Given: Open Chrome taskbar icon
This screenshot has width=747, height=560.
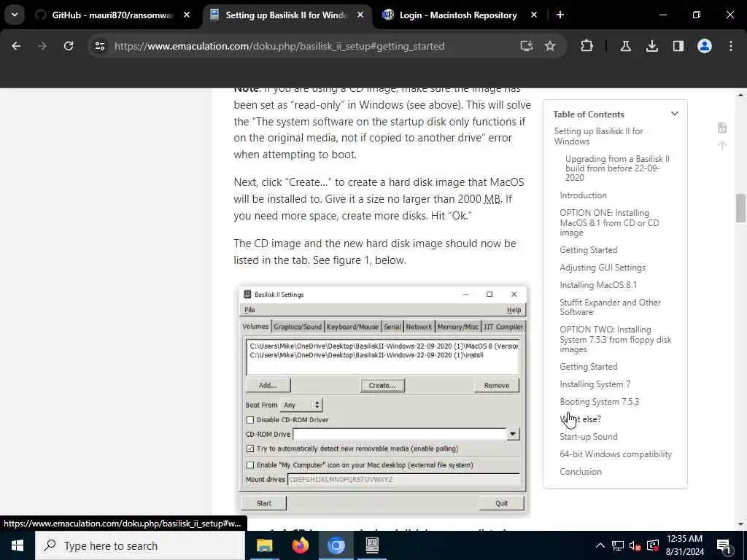Looking at the screenshot, I should pyautogui.click(x=336, y=545).
